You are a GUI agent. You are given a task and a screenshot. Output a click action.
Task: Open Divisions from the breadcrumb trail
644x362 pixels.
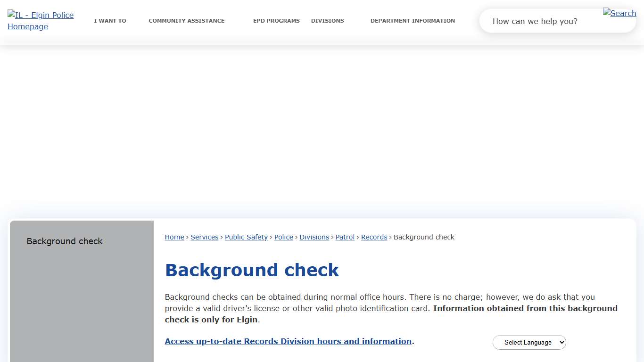[314, 237]
